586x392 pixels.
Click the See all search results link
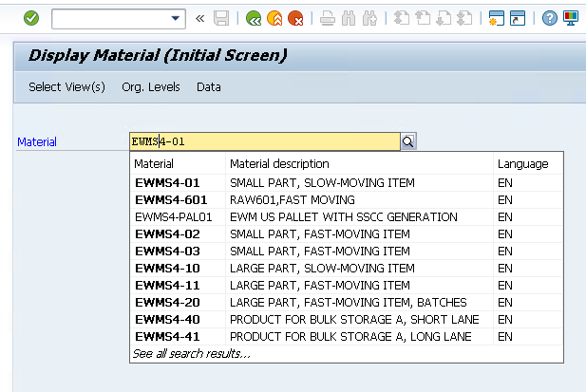[x=191, y=353]
